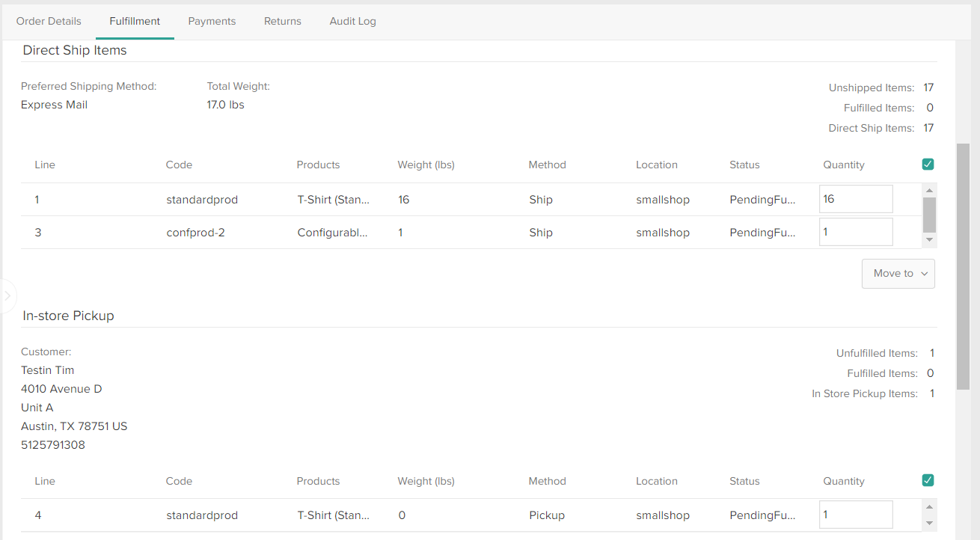The image size is (980, 540).
Task: View the Returns tab
Action: pyautogui.click(x=282, y=21)
